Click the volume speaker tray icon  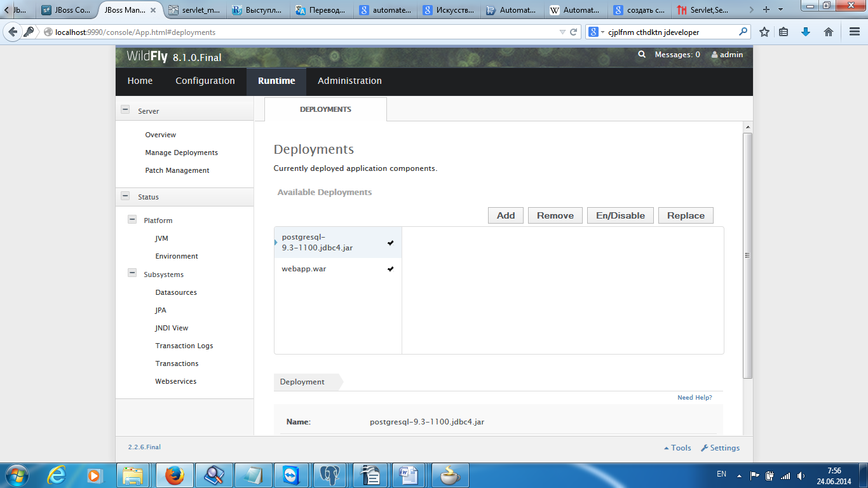pos(801,475)
